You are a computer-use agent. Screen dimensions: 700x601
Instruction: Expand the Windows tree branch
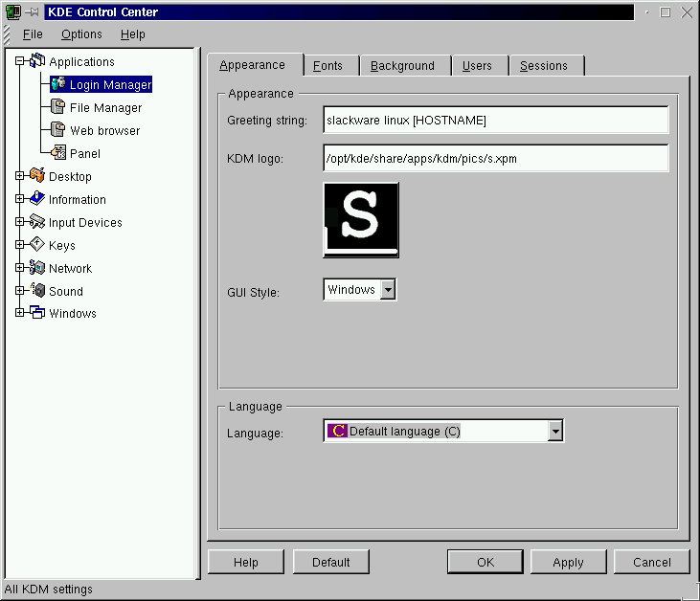pos(19,313)
